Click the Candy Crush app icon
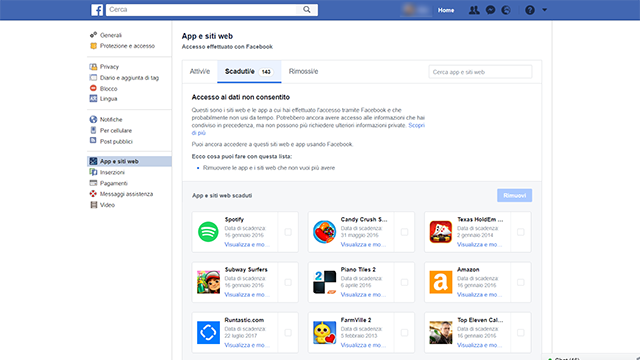The width and height of the screenshot is (640, 360). click(324, 232)
